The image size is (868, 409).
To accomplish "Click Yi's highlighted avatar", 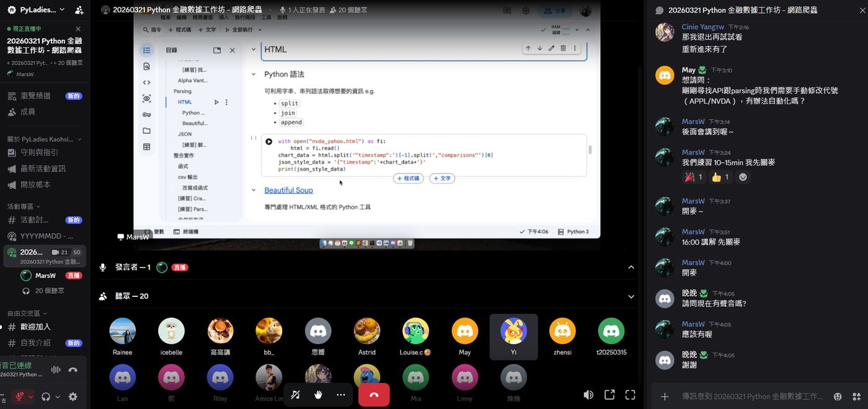I will [513, 331].
